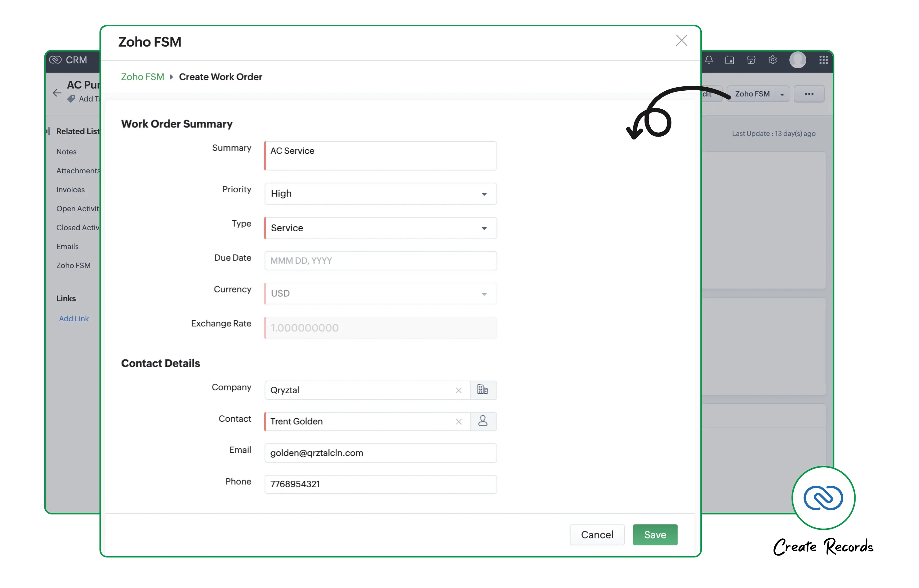The width and height of the screenshot is (919, 588).
Task: Click the Work Order Summary heading
Action: (x=177, y=124)
